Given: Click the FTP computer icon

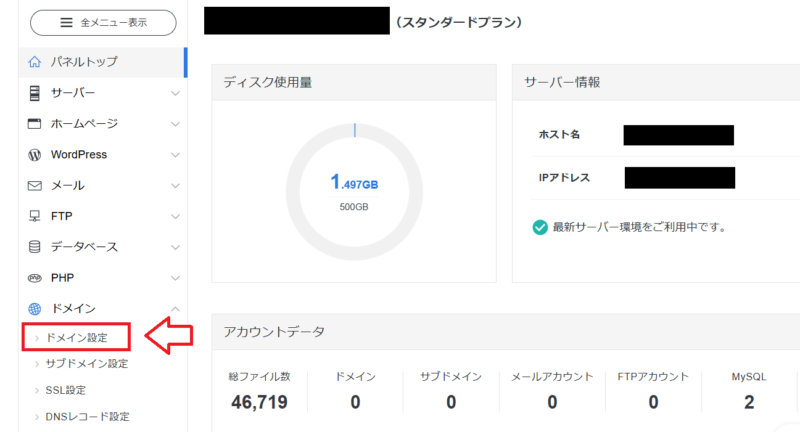Looking at the screenshot, I should tap(34, 216).
